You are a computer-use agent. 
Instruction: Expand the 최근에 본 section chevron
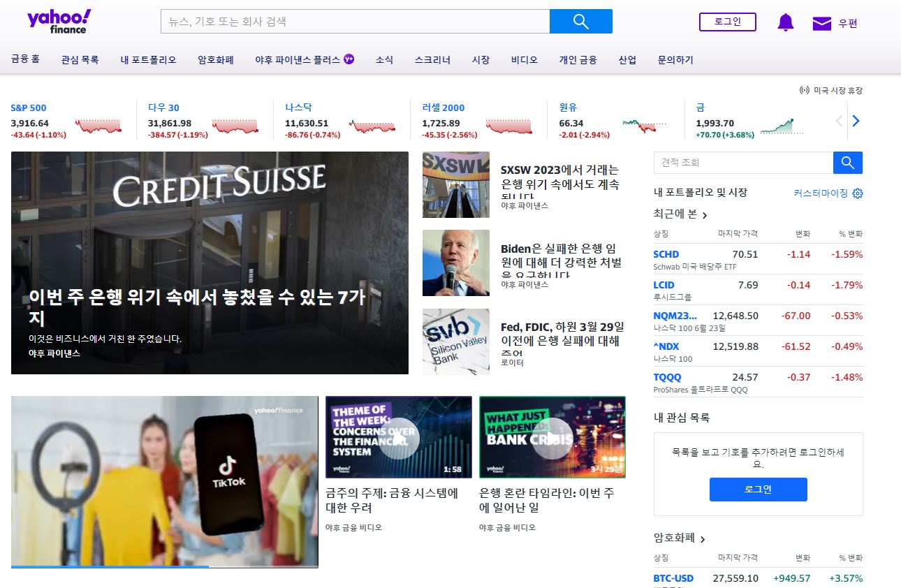tap(705, 215)
